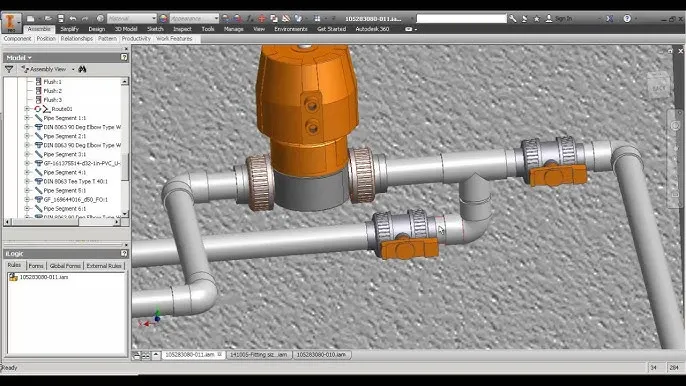Save the assembly with the Save icon
This screenshot has height=386, width=686.
click(61, 18)
